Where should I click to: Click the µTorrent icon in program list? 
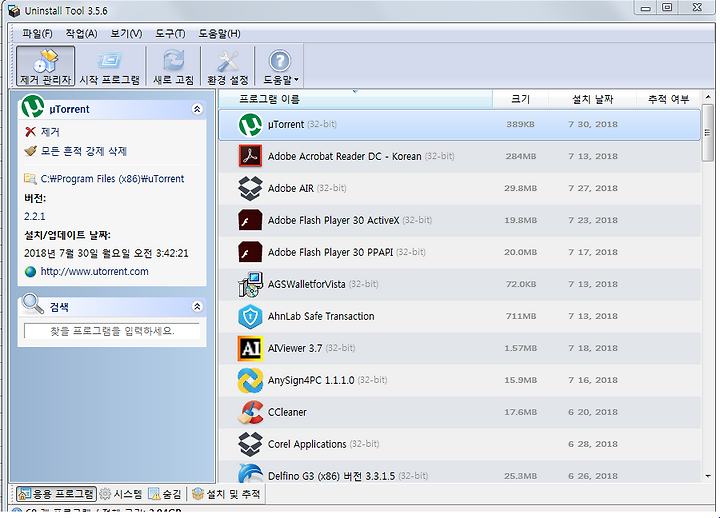point(250,124)
